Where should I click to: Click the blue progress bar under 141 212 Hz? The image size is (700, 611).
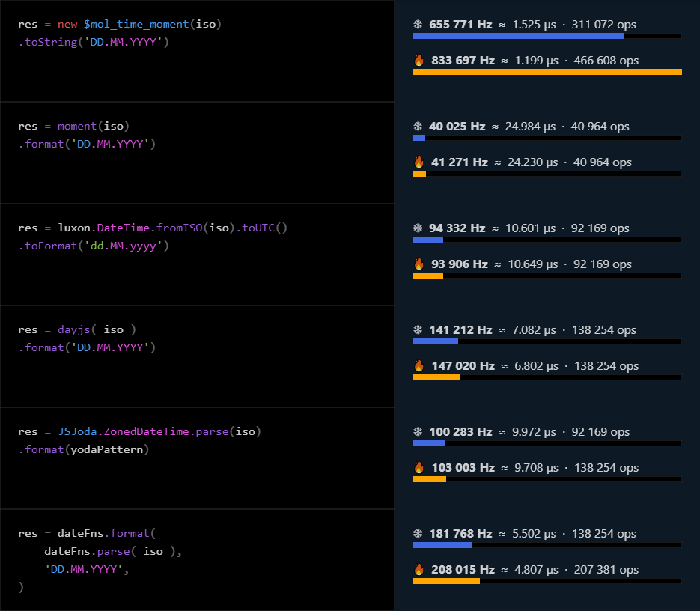point(435,341)
